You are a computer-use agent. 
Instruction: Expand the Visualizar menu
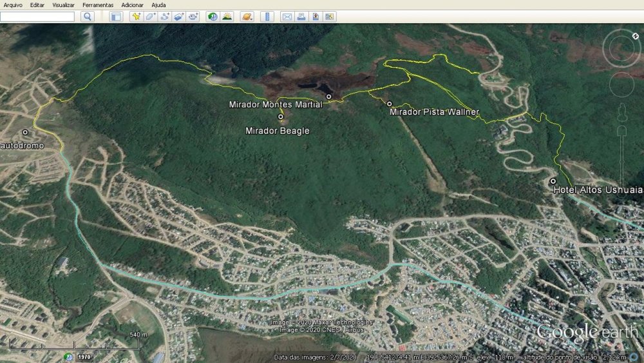pos(63,5)
